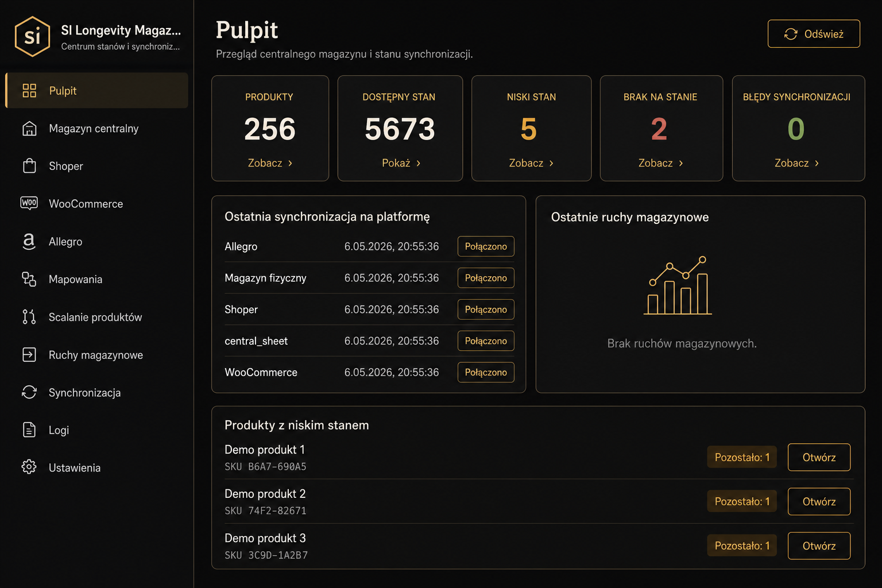
Task: Click the Shoper shopping bag icon
Action: point(29,166)
